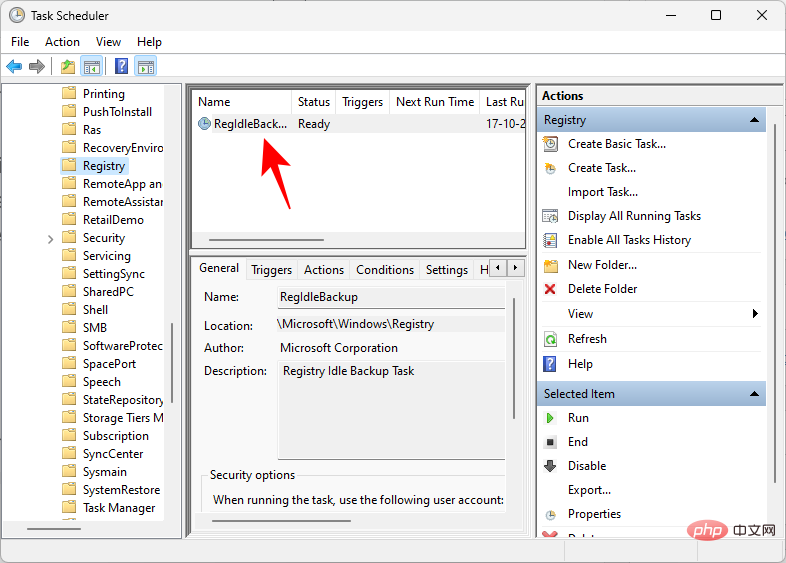Click the up one level folder icon
This screenshot has width=786, height=563.
click(x=68, y=66)
